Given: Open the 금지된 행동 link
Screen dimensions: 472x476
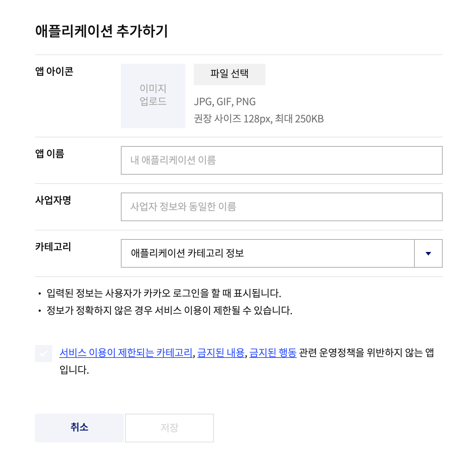Looking at the screenshot, I should coord(273,353).
